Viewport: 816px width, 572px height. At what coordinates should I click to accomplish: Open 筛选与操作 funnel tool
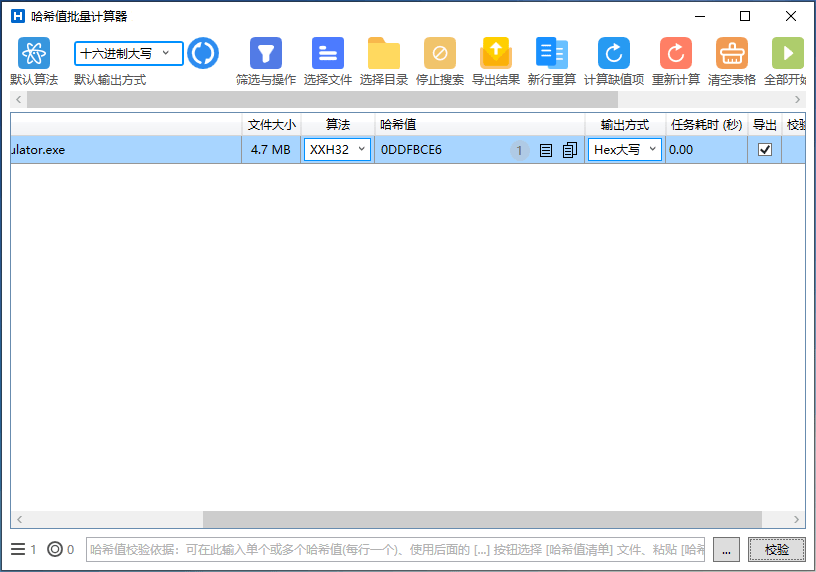coord(265,54)
